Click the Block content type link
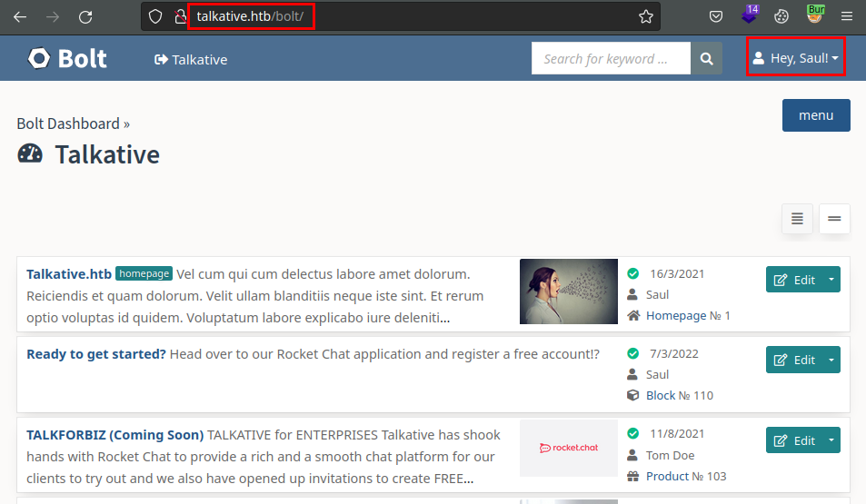Viewport: 866px width, 504px height. [661, 395]
